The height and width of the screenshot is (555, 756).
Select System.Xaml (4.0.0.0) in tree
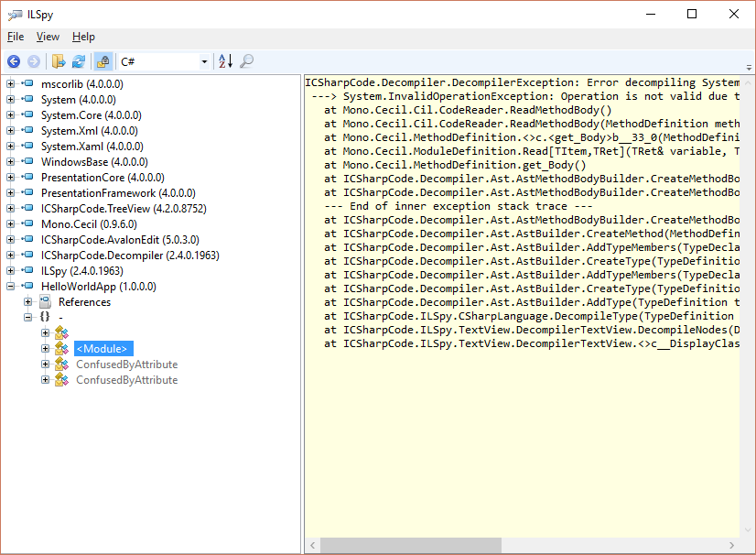click(x=92, y=147)
